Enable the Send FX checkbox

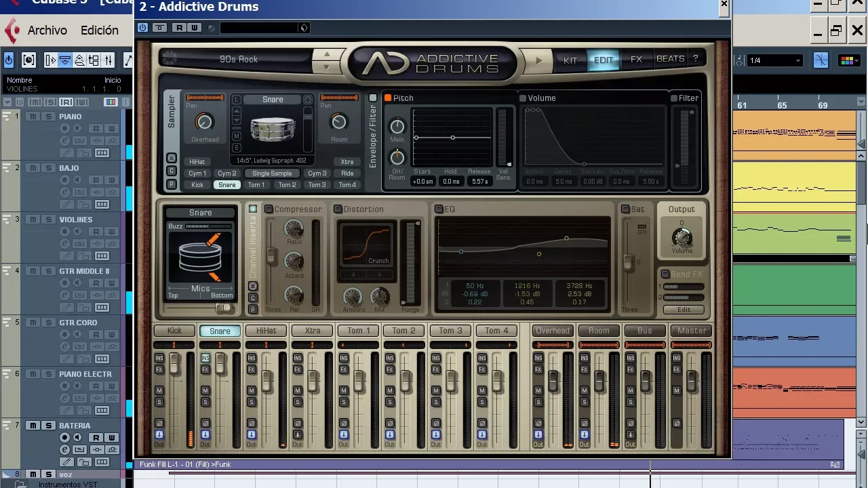click(665, 274)
